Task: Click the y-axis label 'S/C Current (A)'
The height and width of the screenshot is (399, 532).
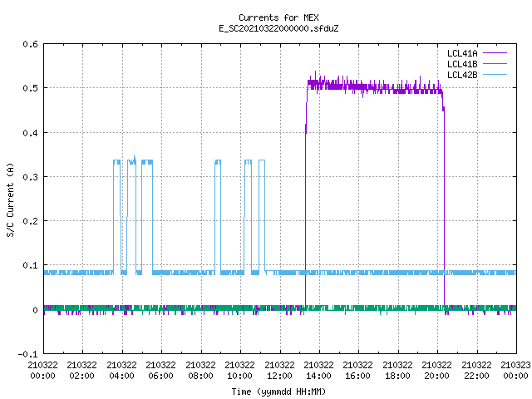Action: pyautogui.click(x=10, y=199)
